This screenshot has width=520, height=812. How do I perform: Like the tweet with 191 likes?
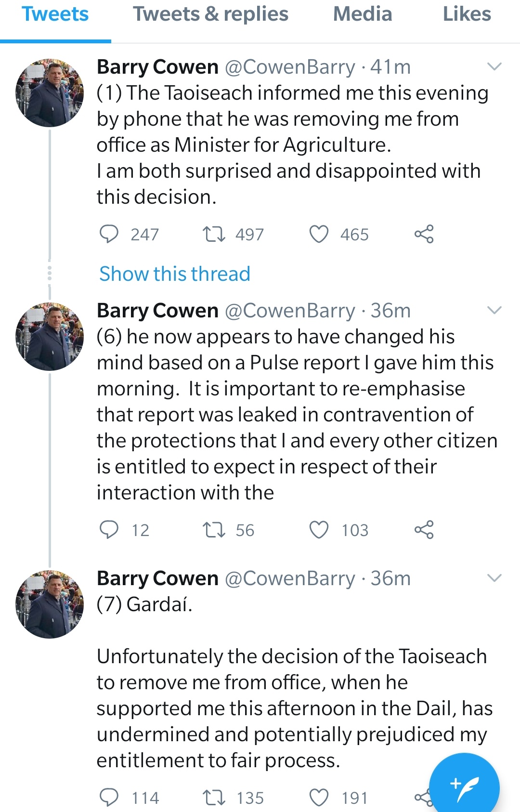pyautogui.click(x=319, y=798)
